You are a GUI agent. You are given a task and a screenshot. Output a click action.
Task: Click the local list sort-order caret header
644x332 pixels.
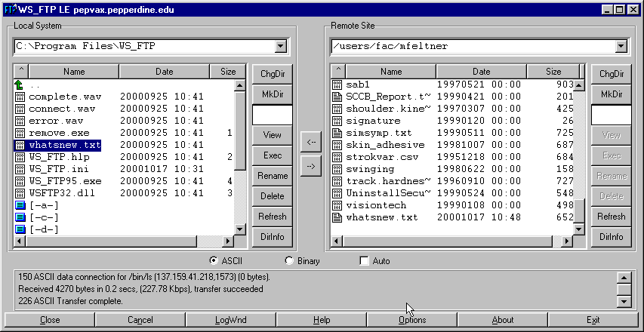(21, 72)
